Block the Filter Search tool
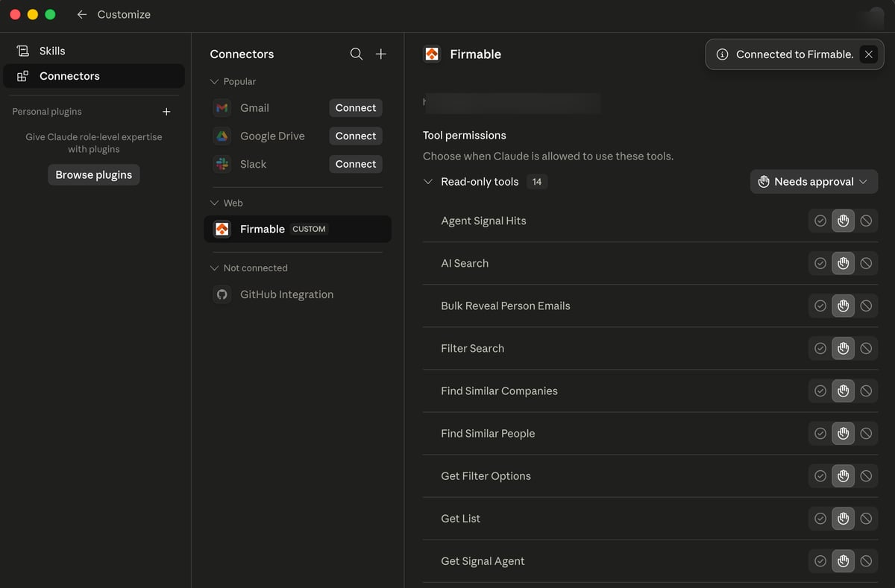895x588 pixels. (866, 348)
